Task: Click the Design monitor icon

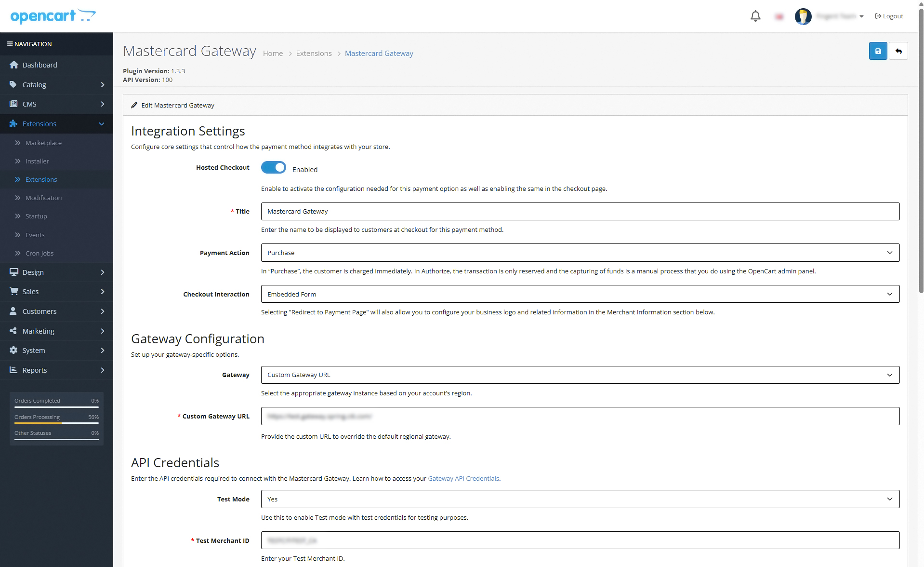Action: point(13,272)
